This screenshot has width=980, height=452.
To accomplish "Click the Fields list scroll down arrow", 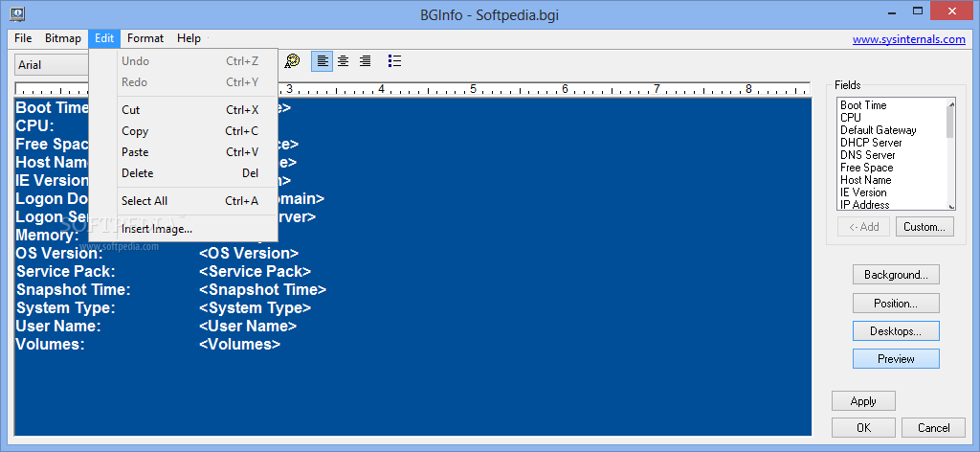I will (951, 206).
